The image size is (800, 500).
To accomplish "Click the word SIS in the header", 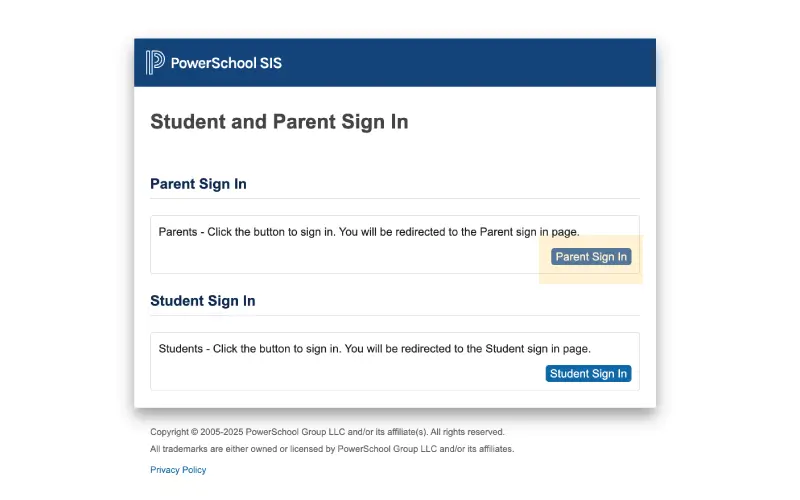I will (x=270, y=63).
